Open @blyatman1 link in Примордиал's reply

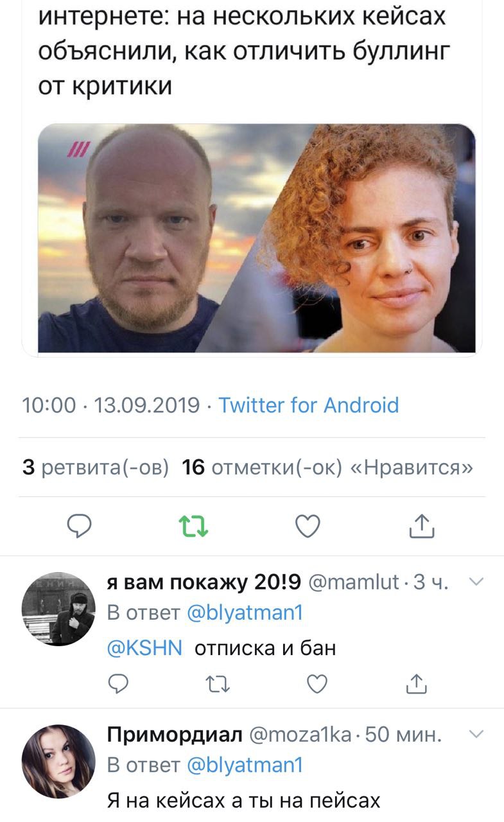(244, 765)
